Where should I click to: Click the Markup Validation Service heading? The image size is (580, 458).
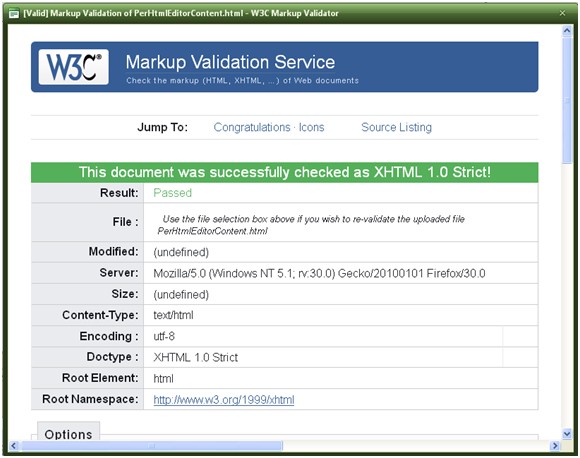(230, 62)
